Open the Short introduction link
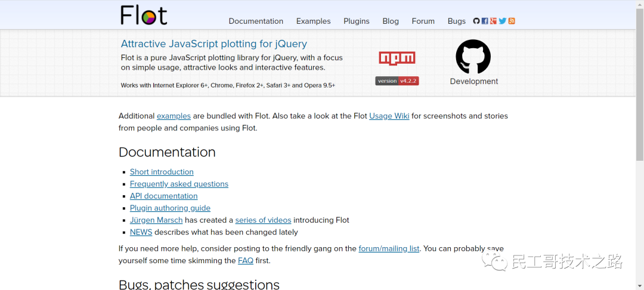 coord(162,172)
